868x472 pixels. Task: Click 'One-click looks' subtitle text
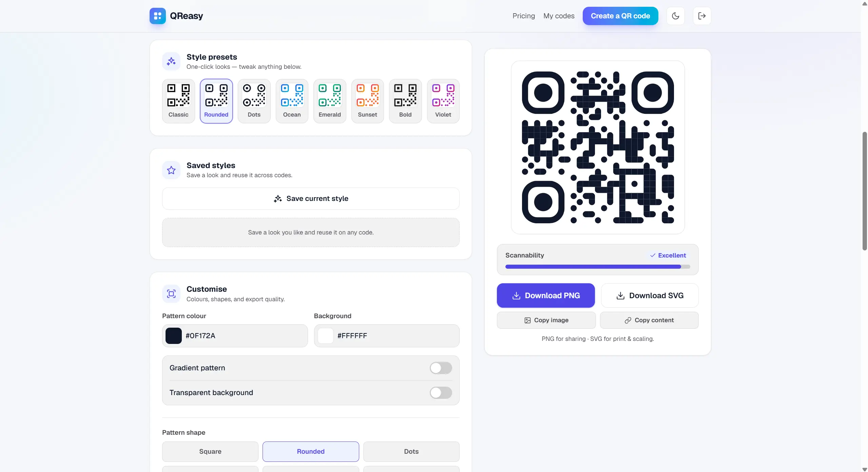tap(244, 67)
